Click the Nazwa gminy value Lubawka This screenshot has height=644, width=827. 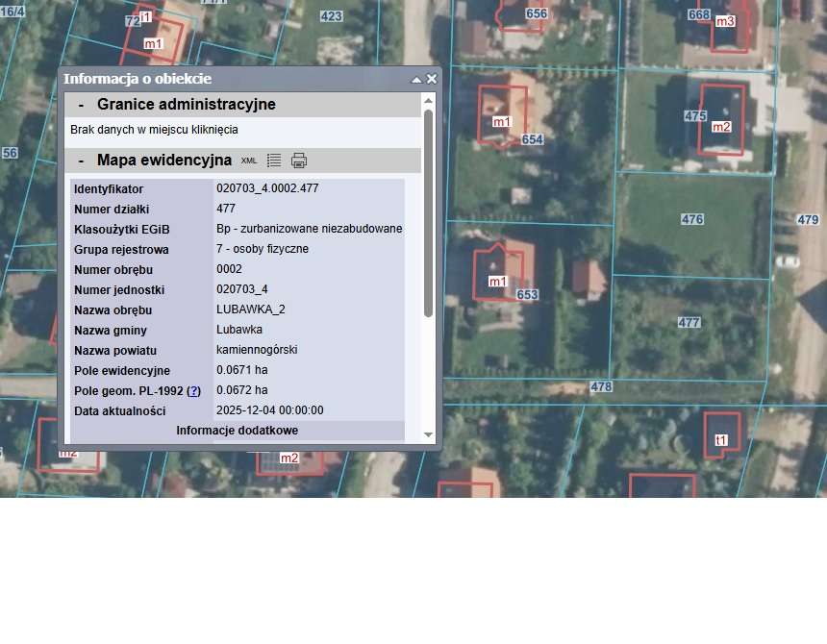pyautogui.click(x=238, y=330)
